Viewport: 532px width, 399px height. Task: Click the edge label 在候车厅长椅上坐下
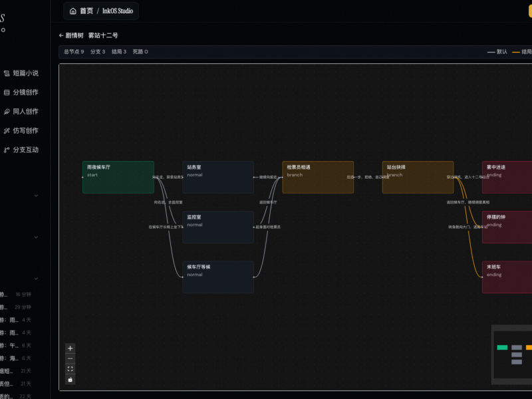point(166,227)
